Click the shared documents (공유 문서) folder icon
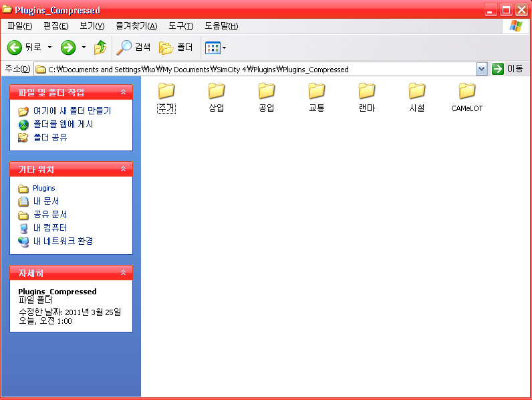 pyautogui.click(x=23, y=215)
